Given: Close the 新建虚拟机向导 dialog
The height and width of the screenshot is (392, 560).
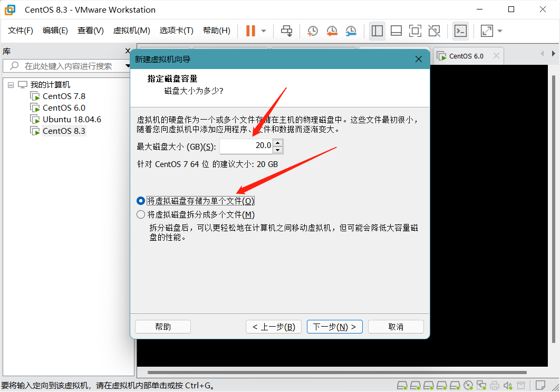Looking at the screenshot, I should pyautogui.click(x=419, y=59).
